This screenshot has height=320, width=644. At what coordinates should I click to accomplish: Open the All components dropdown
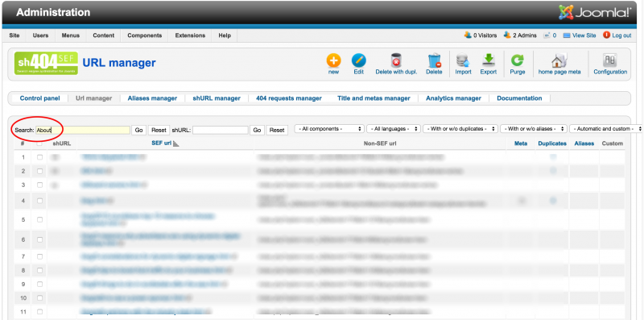[x=329, y=129]
